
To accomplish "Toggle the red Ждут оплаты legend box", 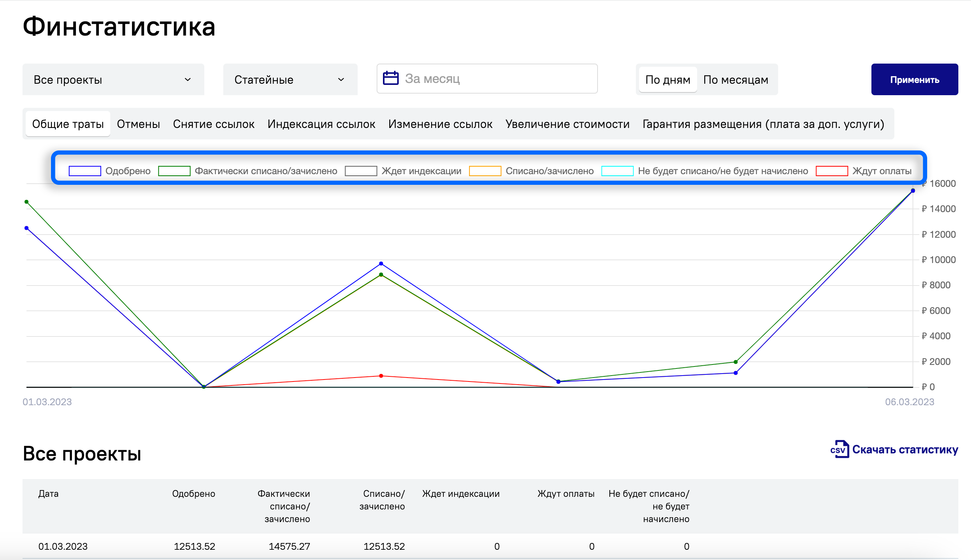I will (x=832, y=171).
